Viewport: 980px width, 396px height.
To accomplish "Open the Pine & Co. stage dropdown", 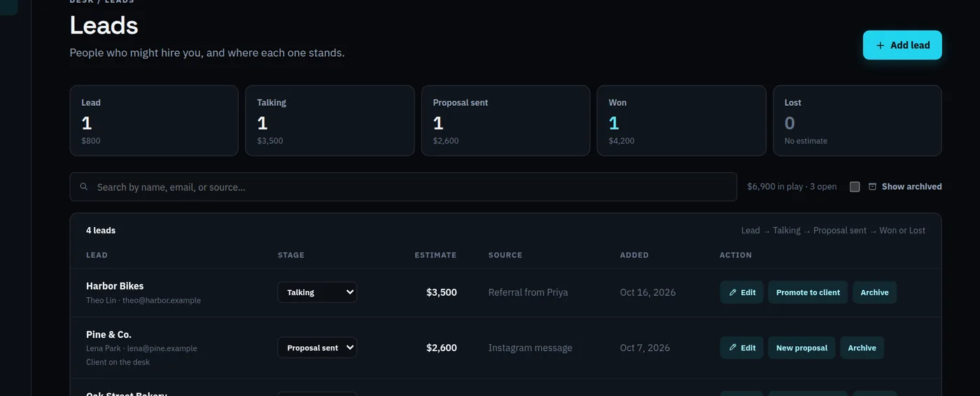I will [317, 348].
